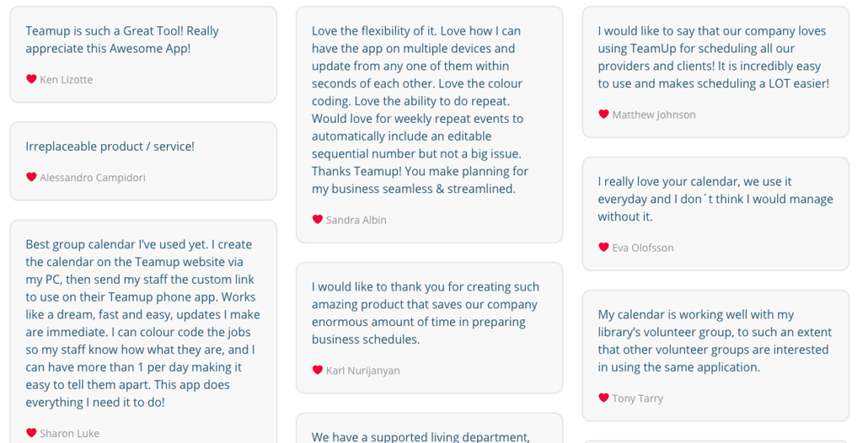Select the author name Ken Lizotte

[66, 80]
